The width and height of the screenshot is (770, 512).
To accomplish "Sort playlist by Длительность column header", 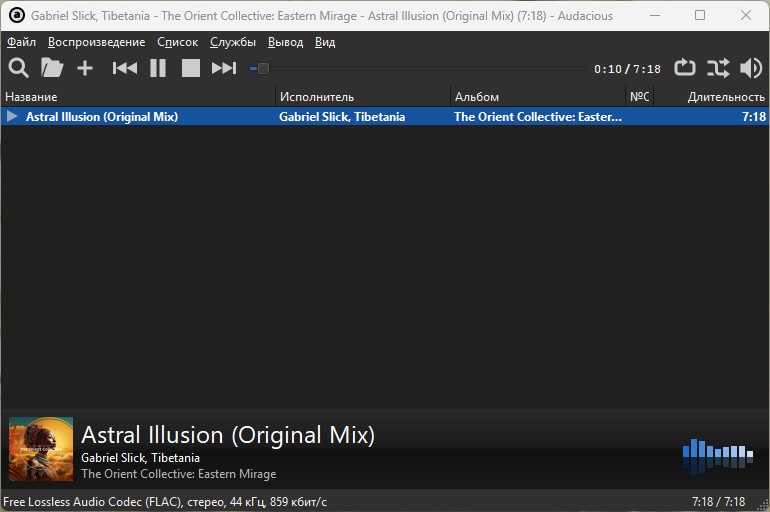I will 725,97.
